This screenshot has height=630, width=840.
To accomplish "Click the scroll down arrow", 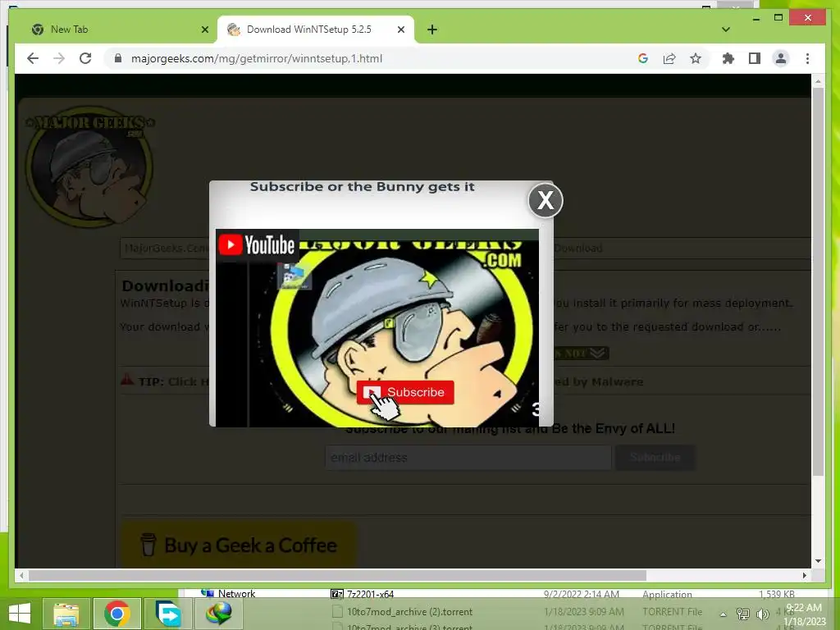I will (818, 561).
